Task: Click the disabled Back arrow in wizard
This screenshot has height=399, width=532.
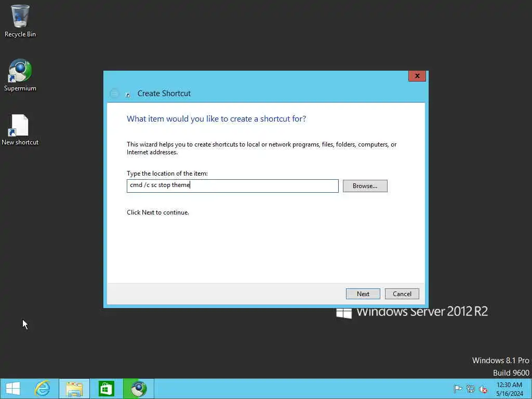Action: [114, 94]
